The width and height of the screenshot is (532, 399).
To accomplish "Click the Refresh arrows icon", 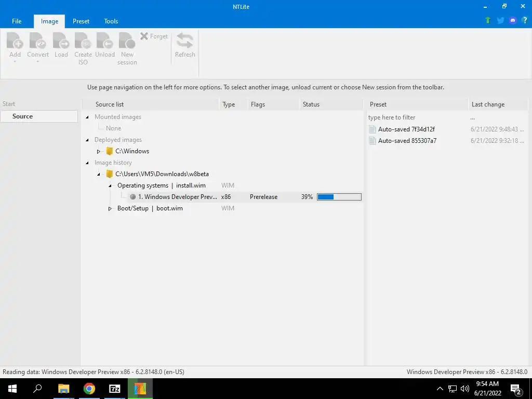I will (x=185, y=41).
